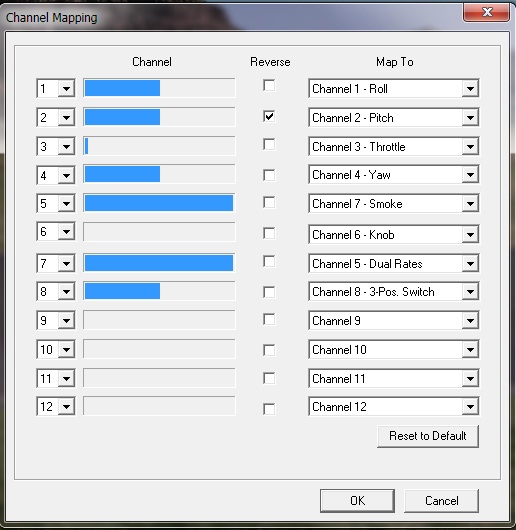Screen dimensions: 516x530
Task: Click the channel 3 throttle level bar
Action: click(x=159, y=146)
